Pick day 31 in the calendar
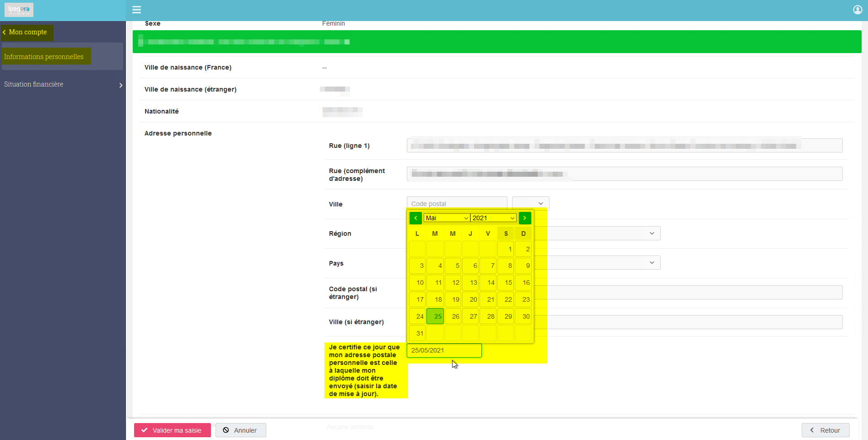The height and width of the screenshot is (440, 868). click(417, 333)
